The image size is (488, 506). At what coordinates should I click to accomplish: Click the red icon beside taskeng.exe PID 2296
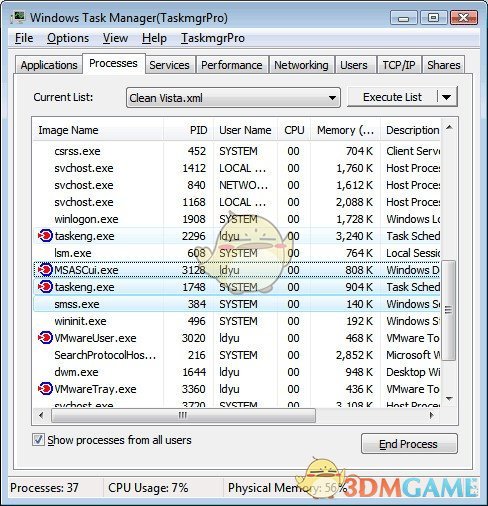[45, 236]
